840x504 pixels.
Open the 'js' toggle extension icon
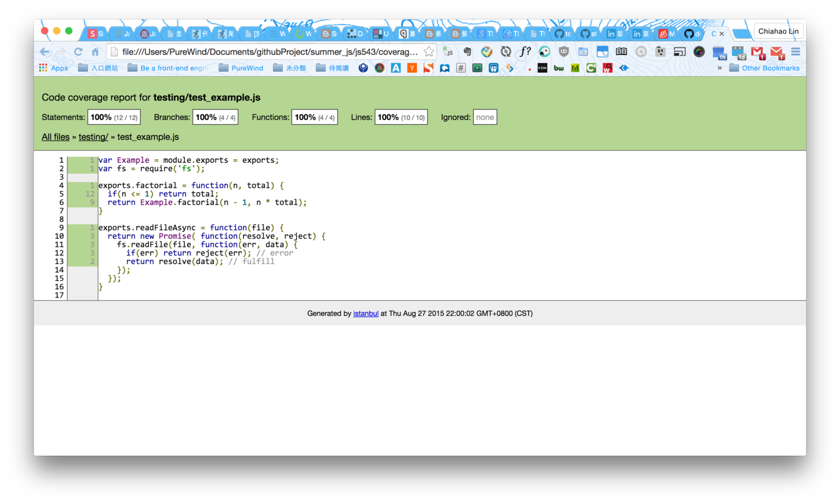pos(448,52)
